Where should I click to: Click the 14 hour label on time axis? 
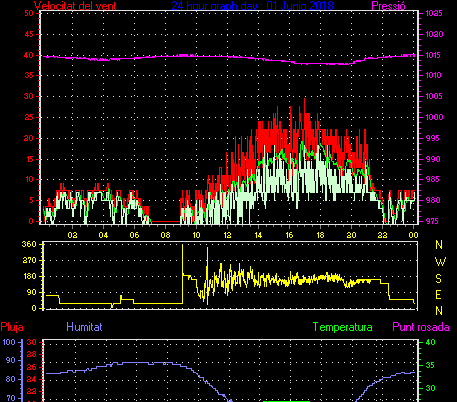click(258, 235)
